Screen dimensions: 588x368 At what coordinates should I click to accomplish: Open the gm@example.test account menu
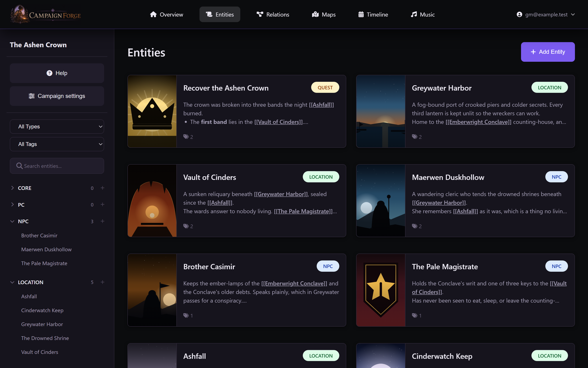546,14
